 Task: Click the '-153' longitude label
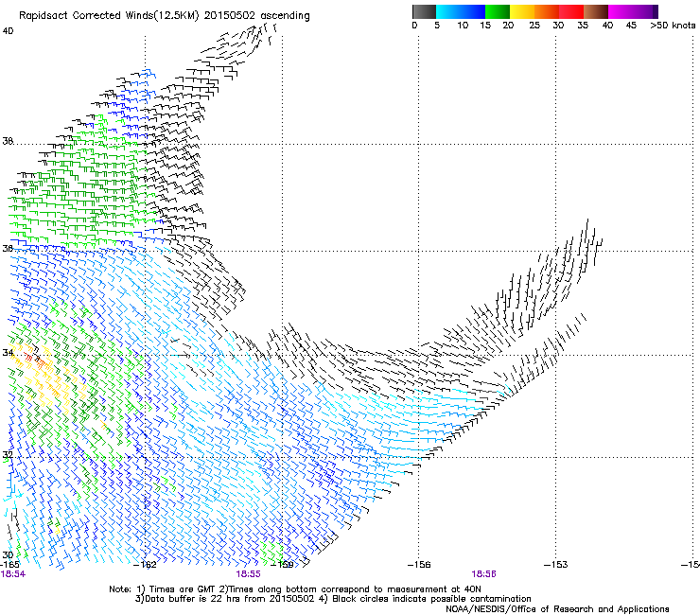pos(556,565)
